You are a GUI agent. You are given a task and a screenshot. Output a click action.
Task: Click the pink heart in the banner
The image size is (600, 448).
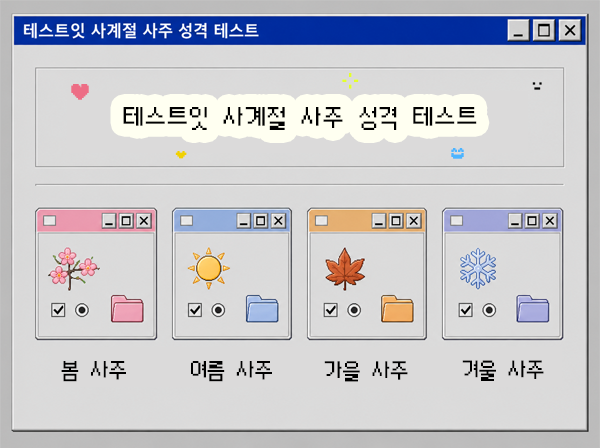point(80,91)
